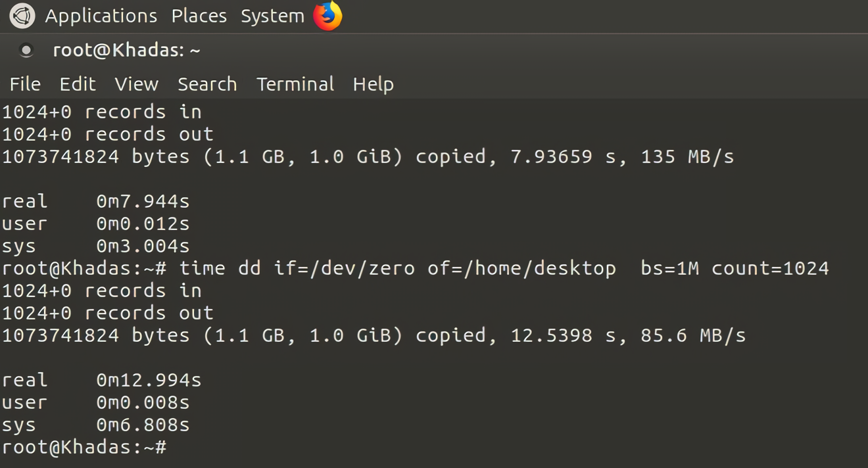Click the root@Khadas: ~ window title
868x468 pixels.
click(x=126, y=50)
